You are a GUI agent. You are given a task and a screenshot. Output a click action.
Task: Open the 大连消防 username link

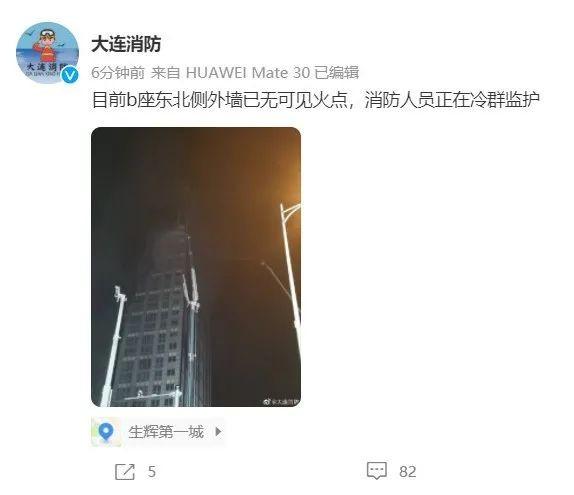(x=126, y=44)
